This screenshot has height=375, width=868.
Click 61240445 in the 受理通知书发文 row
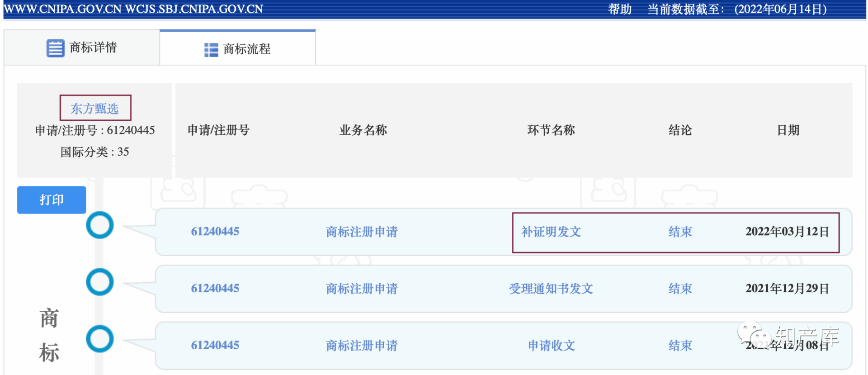point(215,289)
